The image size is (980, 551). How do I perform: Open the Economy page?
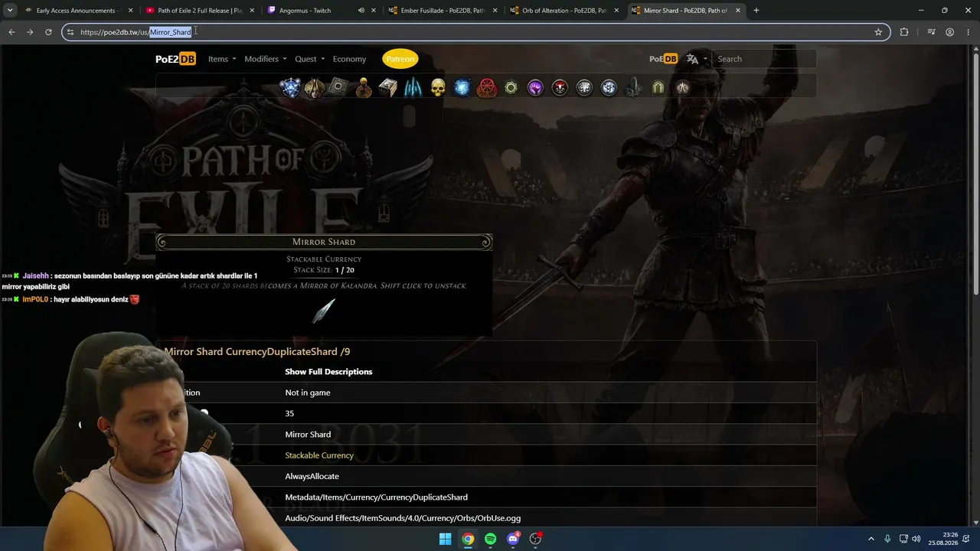(x=349, y=59)
